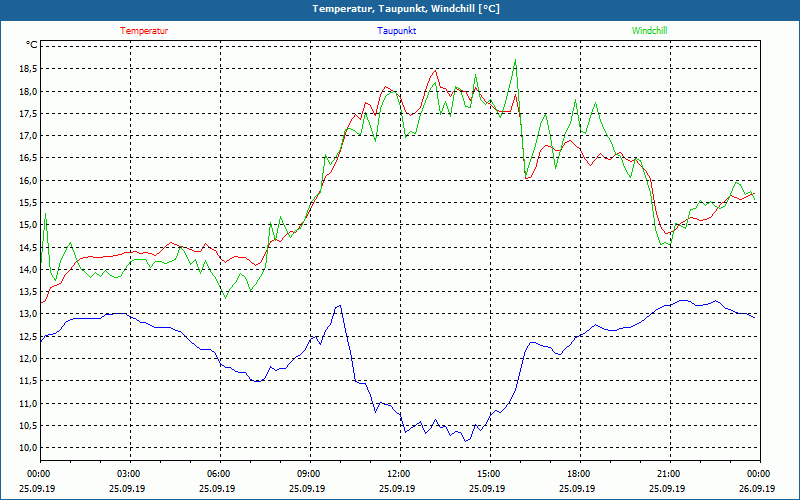
Task: Click the °C unit label on y-axis
Action: 32,45
